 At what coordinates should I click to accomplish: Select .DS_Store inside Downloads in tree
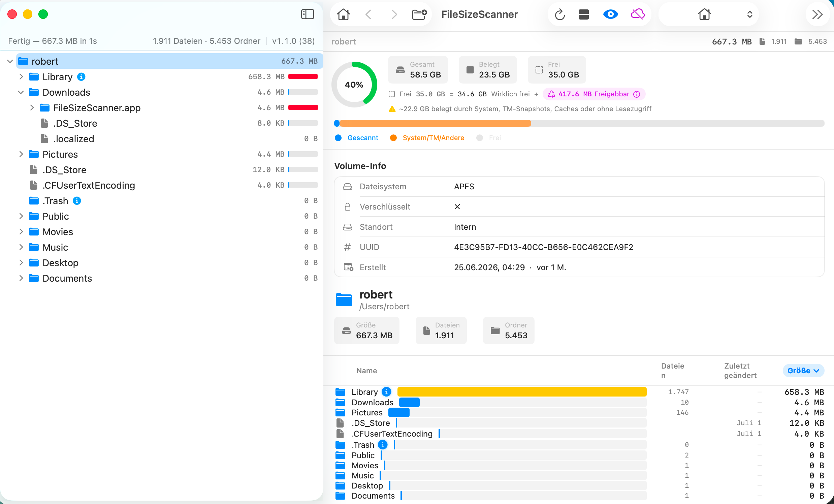169,123
